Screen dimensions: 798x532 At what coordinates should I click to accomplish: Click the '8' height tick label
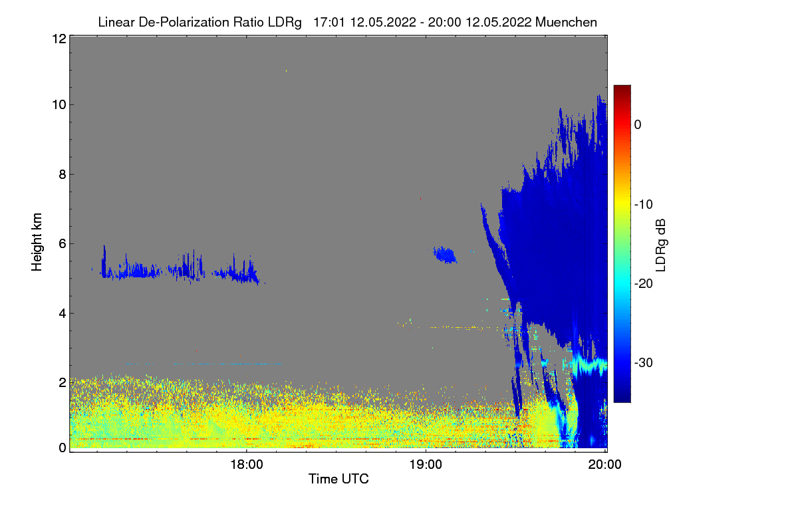pyautogui.click(x=61, y=174)
